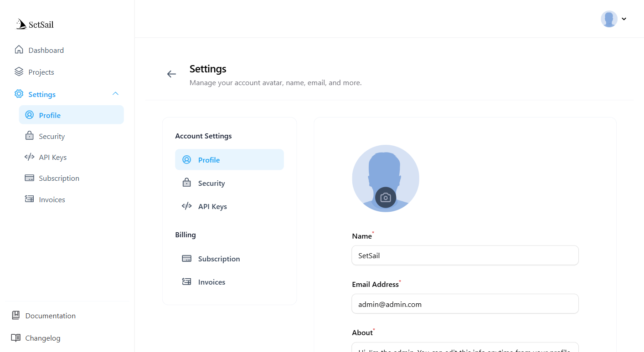Screen dimensions: 644x352
Task: Click the Documentation book icon
Action: click(x=16, y=315)
